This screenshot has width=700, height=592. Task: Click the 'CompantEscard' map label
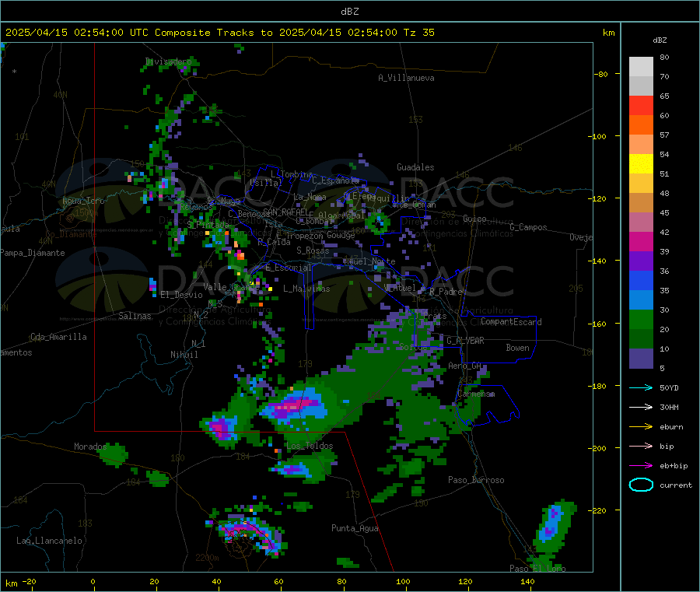[511, 321]
